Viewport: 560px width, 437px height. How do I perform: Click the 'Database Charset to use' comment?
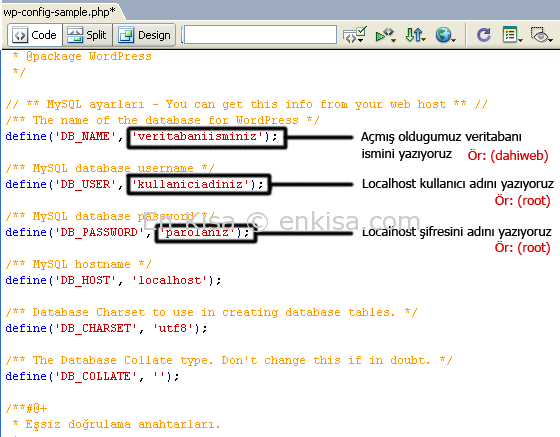coord(211,312)
